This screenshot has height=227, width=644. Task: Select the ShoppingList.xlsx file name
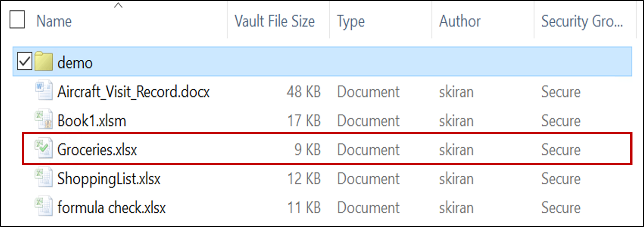pos(109,179)
